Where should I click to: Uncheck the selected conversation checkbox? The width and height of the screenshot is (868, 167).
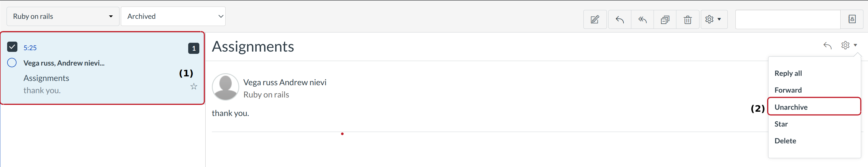(x=12, y=47)
